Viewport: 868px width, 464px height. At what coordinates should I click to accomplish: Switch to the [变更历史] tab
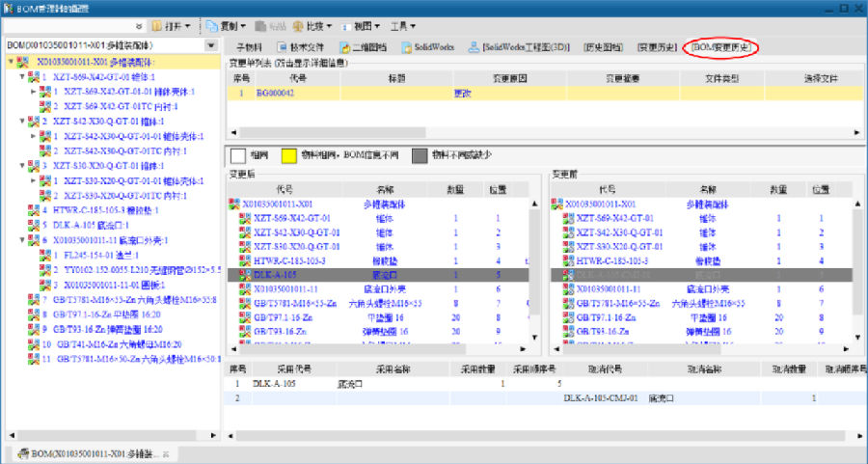(657, 47)
